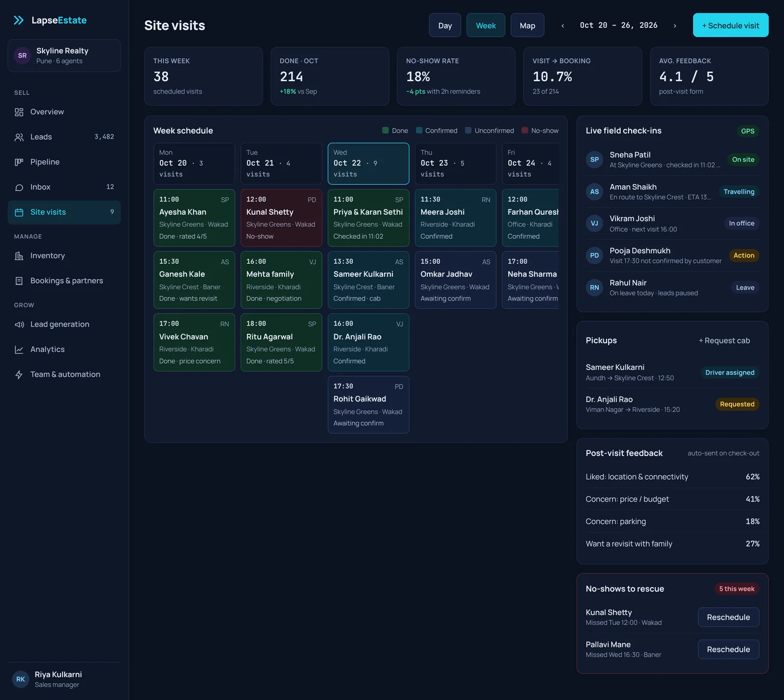The width and height of the screenshot is (784, 700).
Task: Click the 'Travelling' status for Aman Shaikh
Action: [x=739, y=192]
